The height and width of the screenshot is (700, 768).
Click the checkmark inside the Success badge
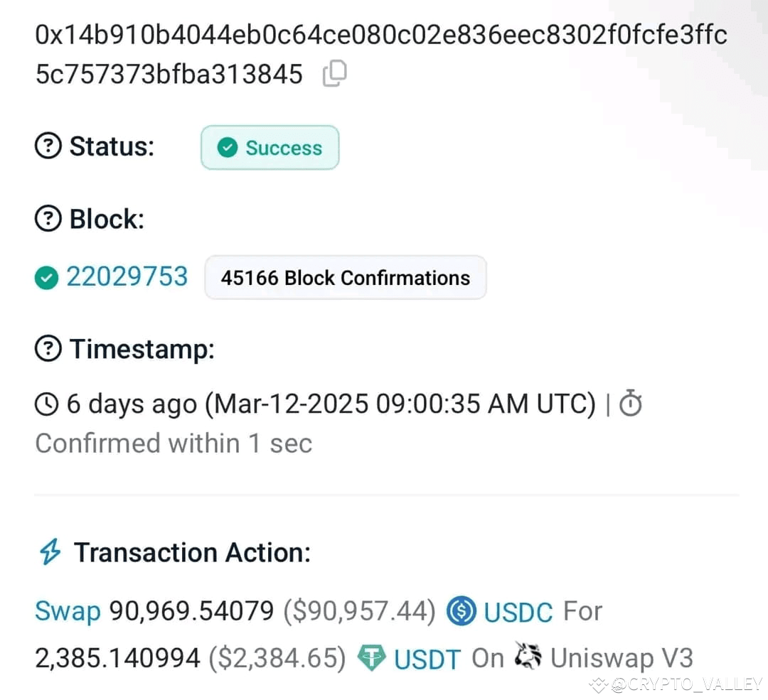[x=228, y=148]
